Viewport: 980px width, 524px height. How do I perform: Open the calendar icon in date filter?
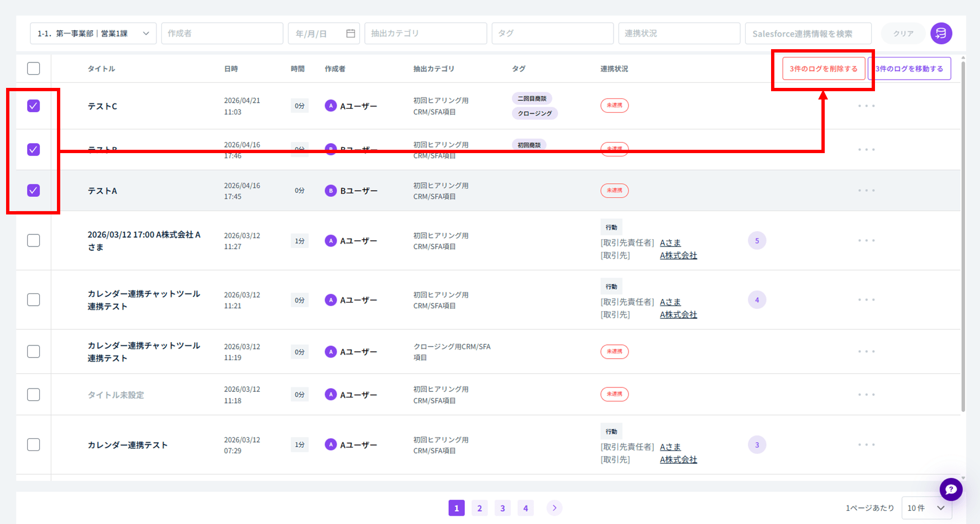350,33
